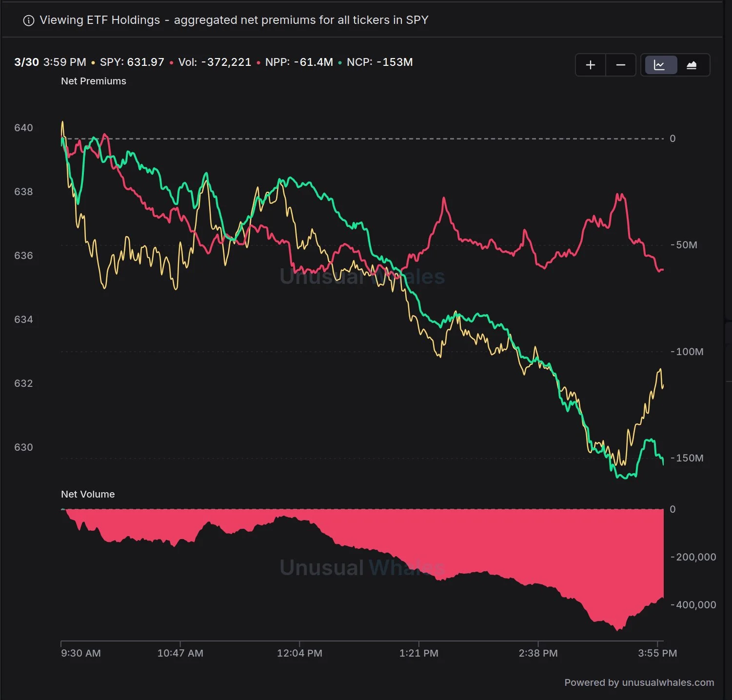Click the info icon beside Viewing ETF Holdings
The height and width of the screenshot is (700, 732).
click(29, 20)
